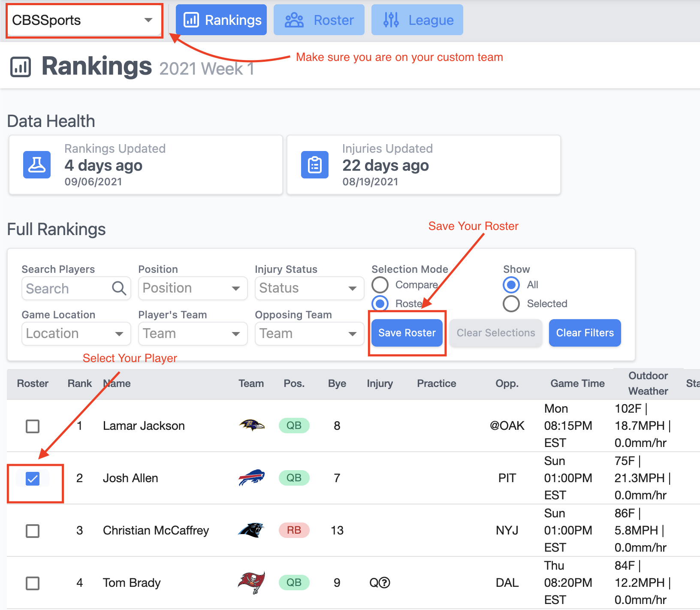700x610 pixels.
Task: Open the Game Location dropdown
Action: pos(76,334)
